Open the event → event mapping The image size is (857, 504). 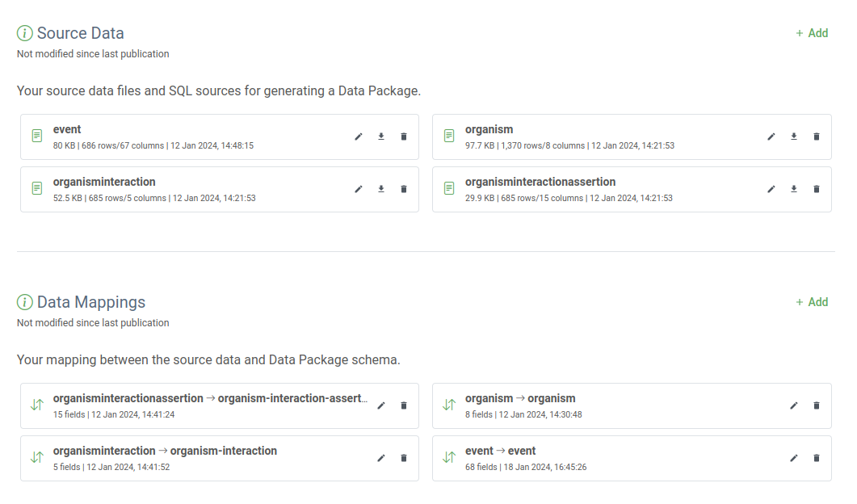click(501, 451)
